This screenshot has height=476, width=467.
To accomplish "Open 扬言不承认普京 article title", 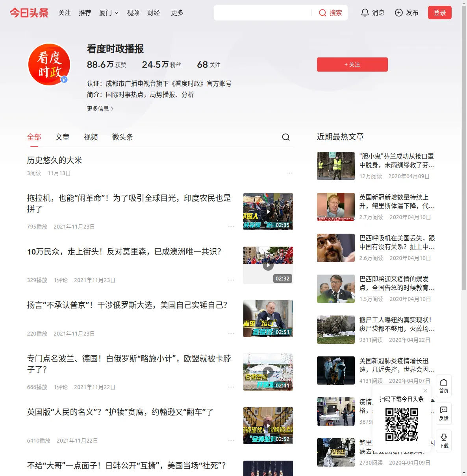I will coord(127,305).
